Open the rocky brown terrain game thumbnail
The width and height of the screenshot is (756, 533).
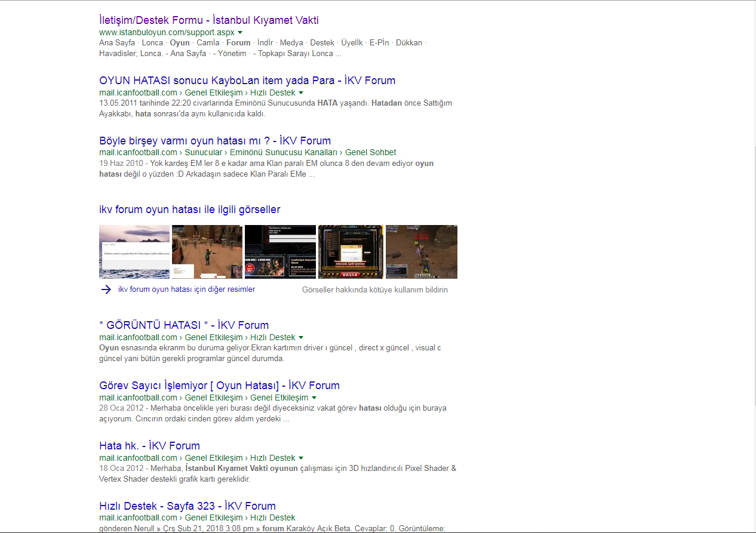(x=422, y=252)
